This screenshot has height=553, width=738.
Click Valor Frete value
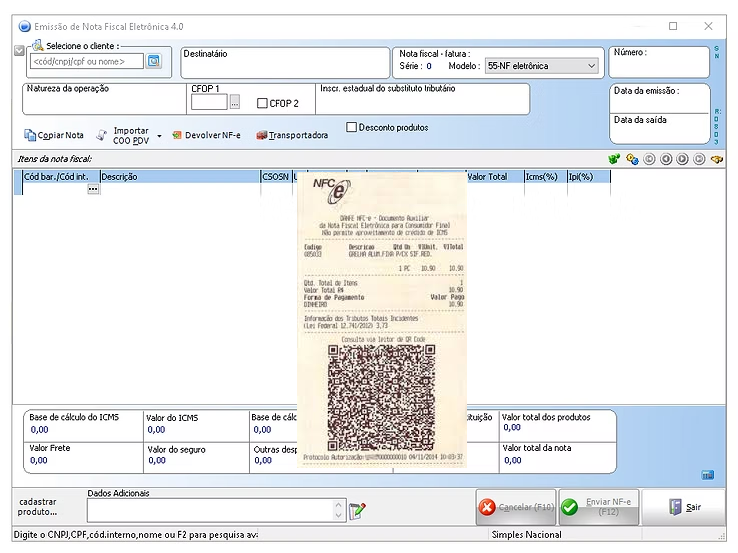pos(39,460)
